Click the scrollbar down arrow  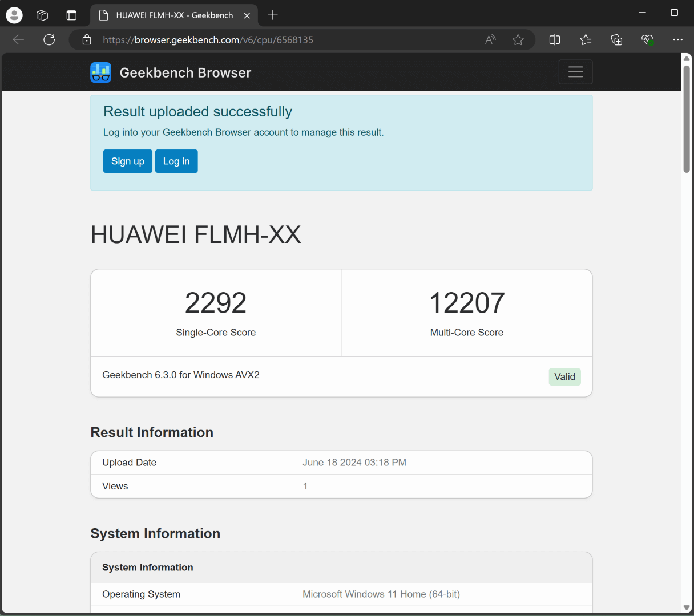687,607
